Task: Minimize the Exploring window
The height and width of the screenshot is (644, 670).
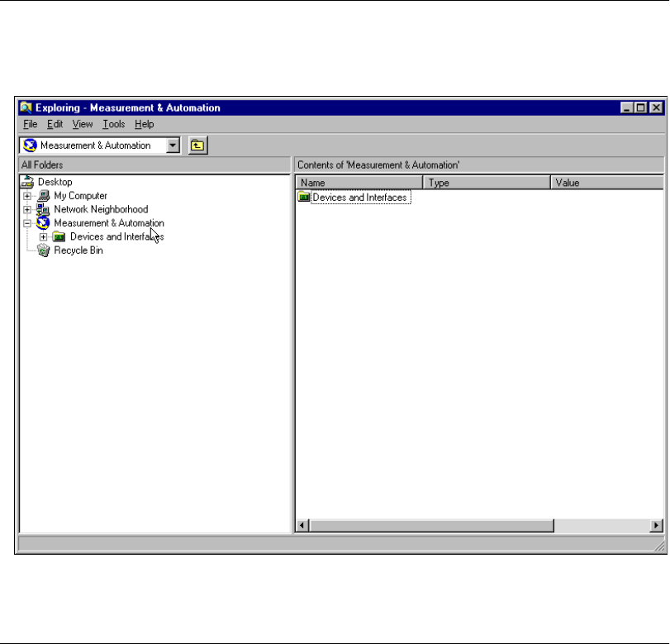Action: coord(627,107)
